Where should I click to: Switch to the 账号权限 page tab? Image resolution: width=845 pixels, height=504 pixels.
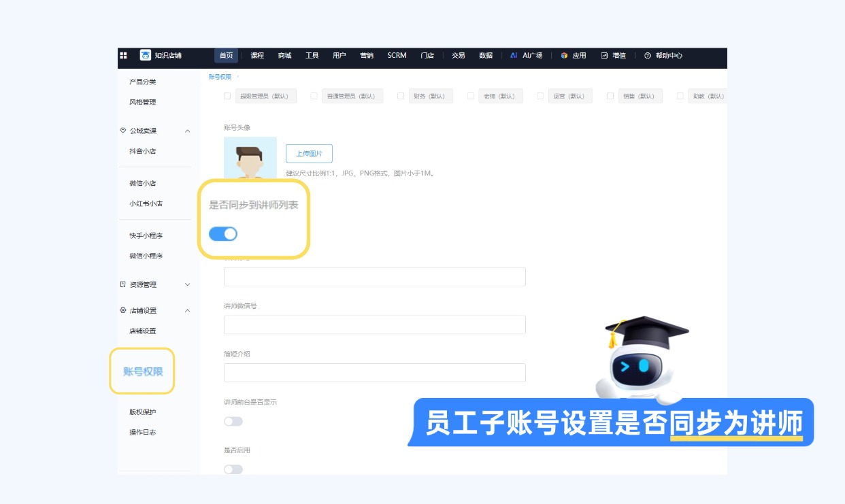coord(220,77)
